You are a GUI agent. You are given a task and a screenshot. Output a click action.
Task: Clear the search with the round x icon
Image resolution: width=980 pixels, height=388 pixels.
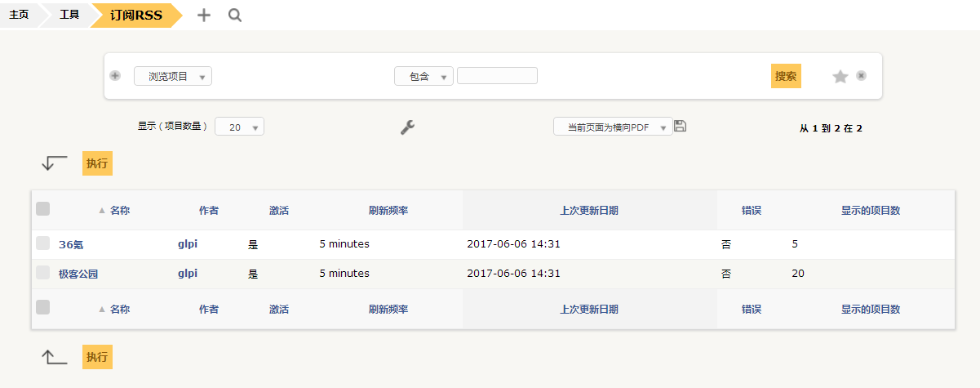click(x=861, y=76)
